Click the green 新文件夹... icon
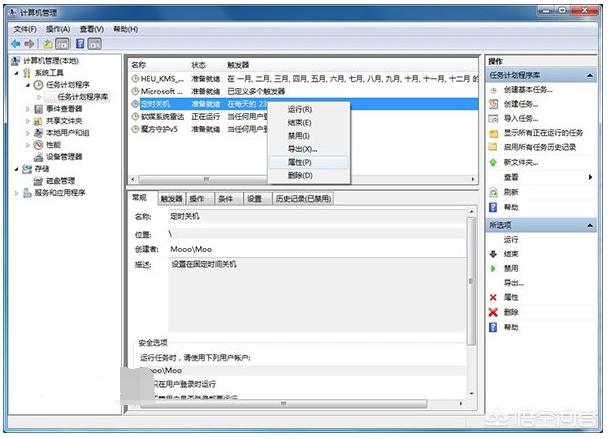608x439 pixels. [x=494, y=162]
